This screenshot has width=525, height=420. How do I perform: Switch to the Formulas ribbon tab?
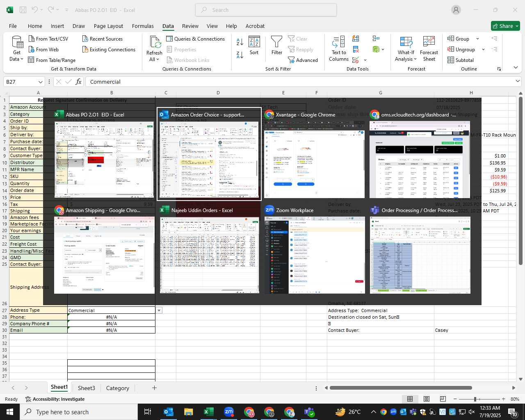pyautogui.click(x=143, y=26)
